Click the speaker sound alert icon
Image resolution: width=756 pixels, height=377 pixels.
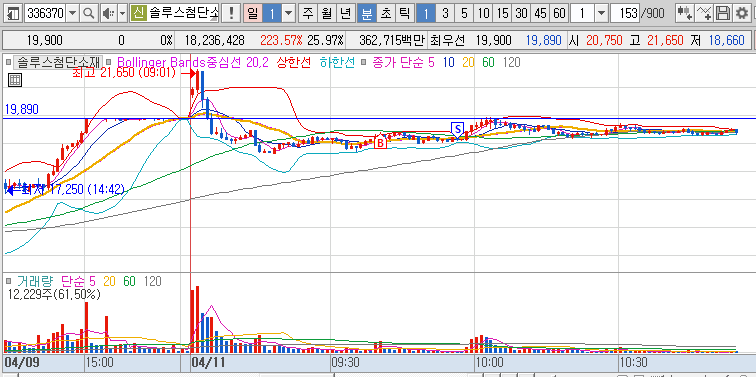pos(108,13)
